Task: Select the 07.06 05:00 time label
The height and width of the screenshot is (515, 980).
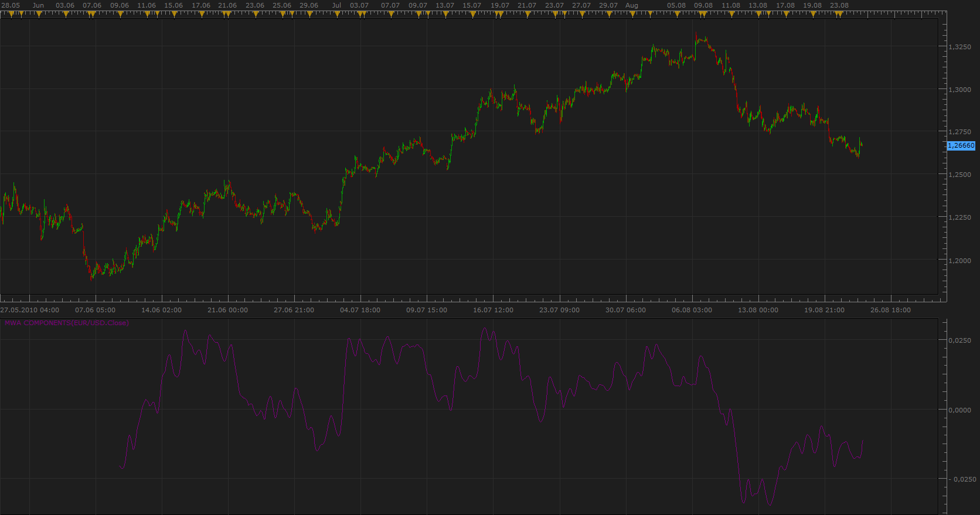Action: [96, 310]
